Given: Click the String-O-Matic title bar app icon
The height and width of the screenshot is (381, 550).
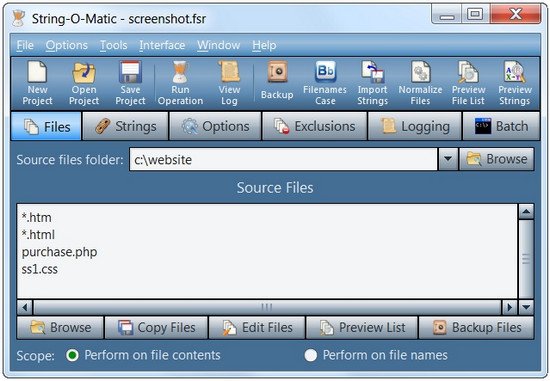Looking at the screenshot, I should point(18,19).
